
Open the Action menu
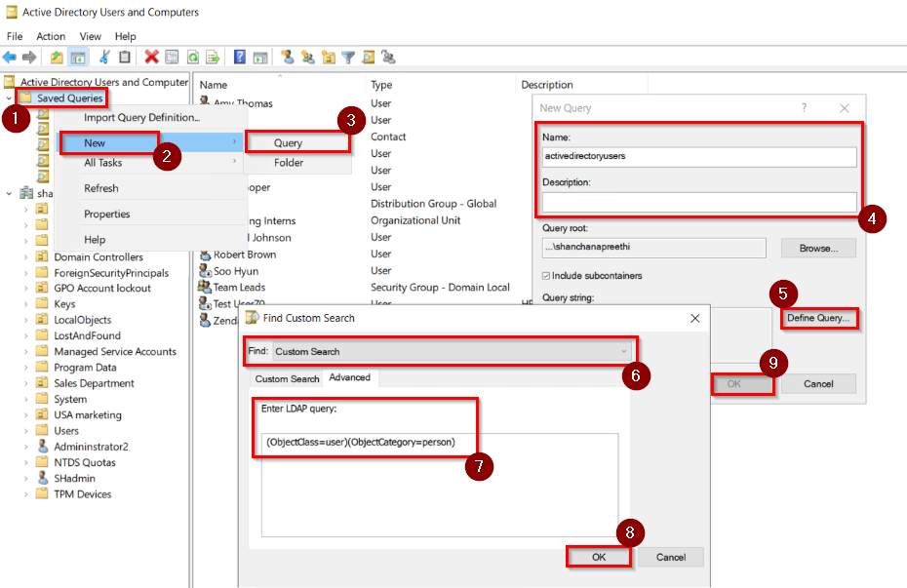pos(50,36)
